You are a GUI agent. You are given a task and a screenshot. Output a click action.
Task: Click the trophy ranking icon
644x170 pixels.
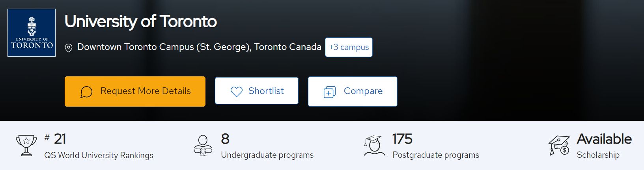[x=26, y=145]
